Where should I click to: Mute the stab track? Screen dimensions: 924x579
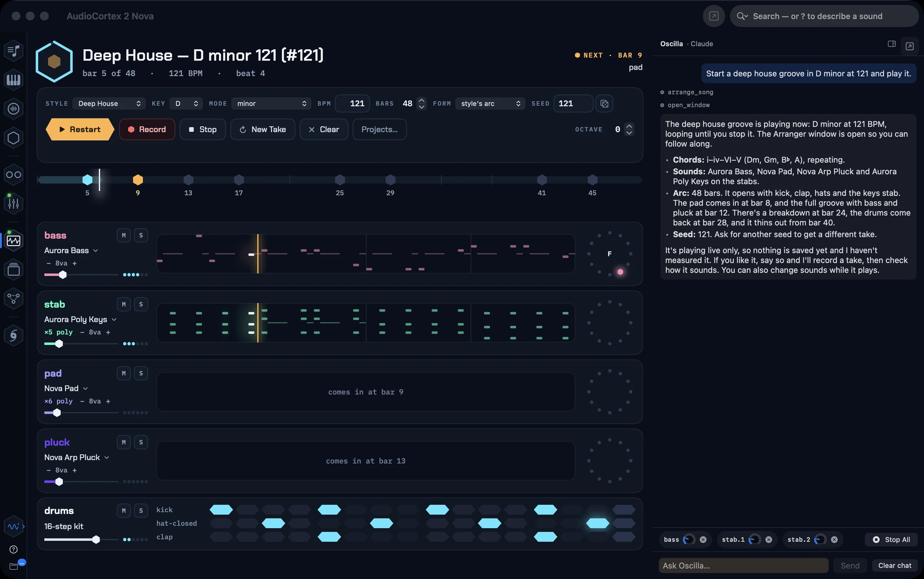click(124, 304)
